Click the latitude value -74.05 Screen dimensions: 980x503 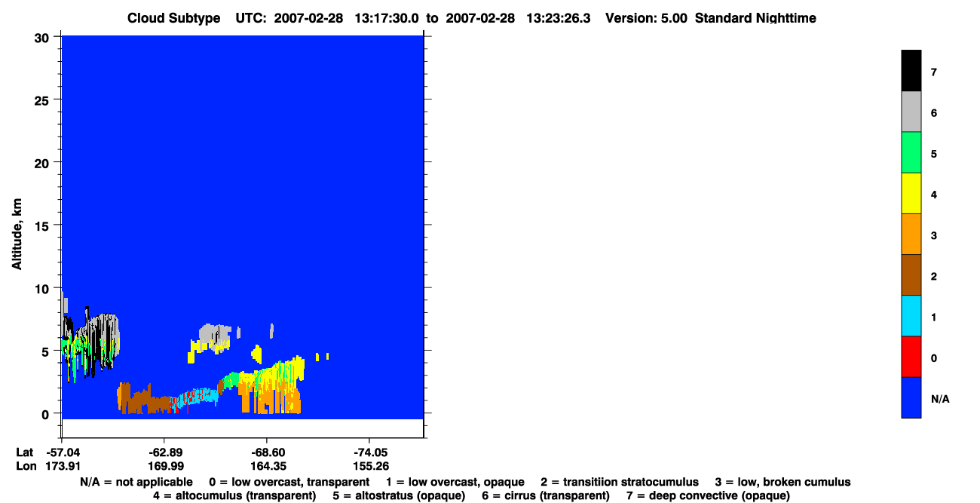369,452
